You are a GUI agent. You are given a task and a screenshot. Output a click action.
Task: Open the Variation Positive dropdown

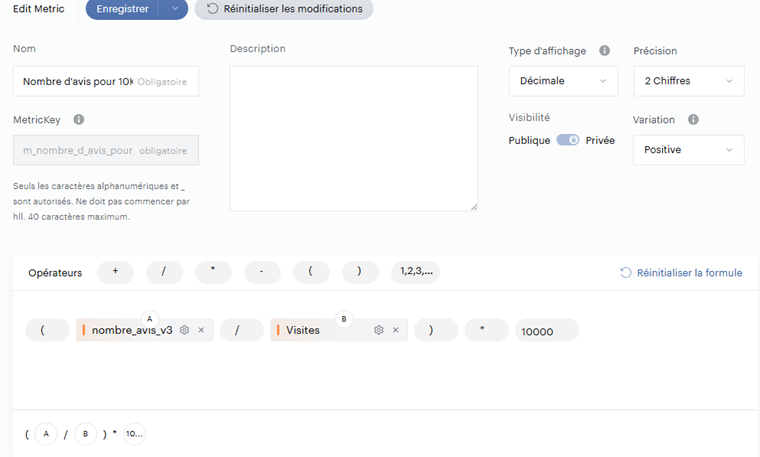pos(688,150)
